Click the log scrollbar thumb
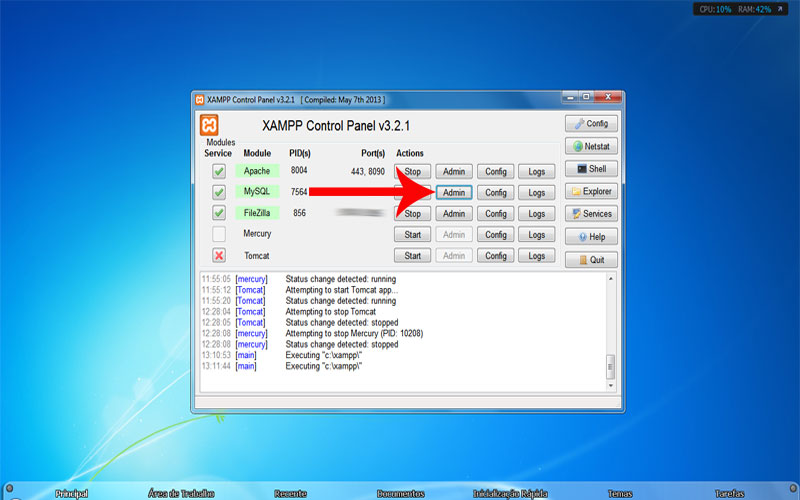Viewport: 800px width, 500px height. pos(610,366)
